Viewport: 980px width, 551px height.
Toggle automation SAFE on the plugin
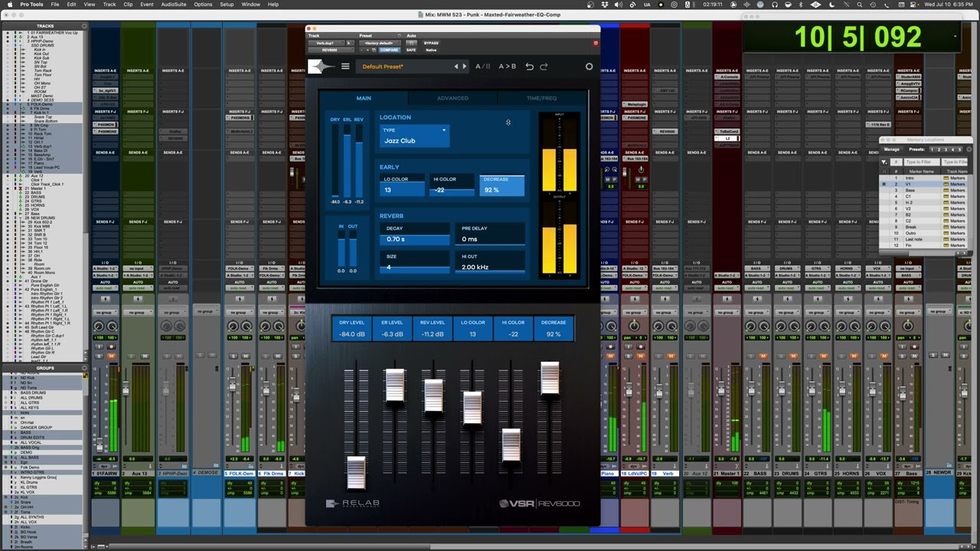click(411, 50)
